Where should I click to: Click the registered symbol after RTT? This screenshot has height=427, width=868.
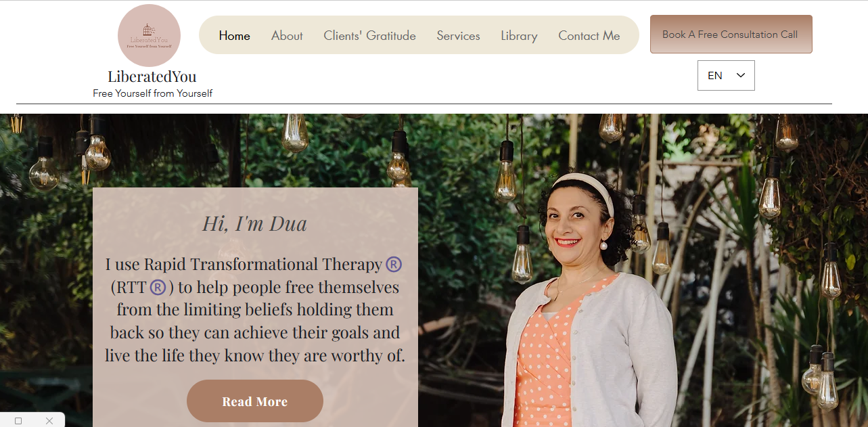[158, 287]
